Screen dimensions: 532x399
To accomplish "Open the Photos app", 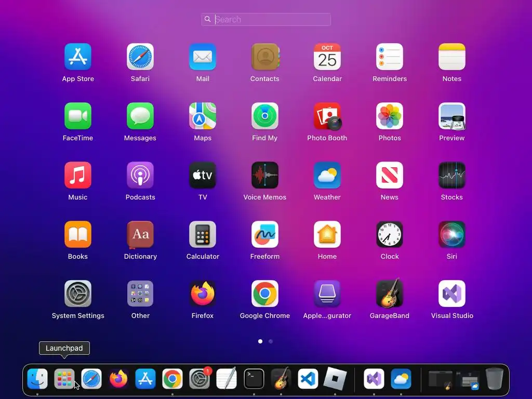I will (390, 116).
